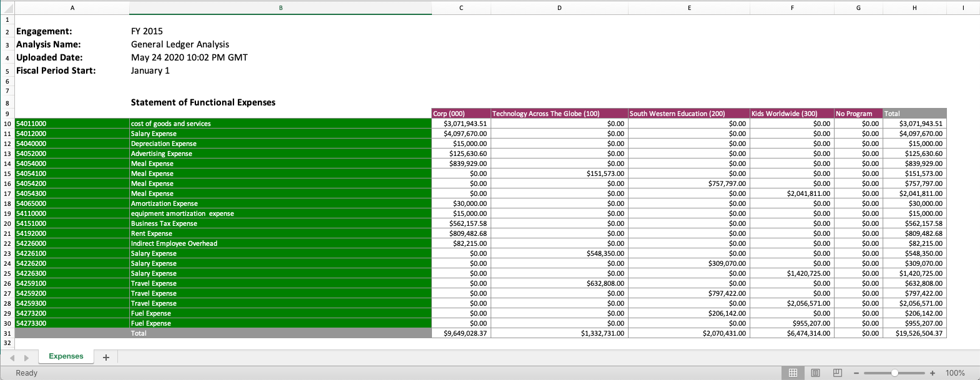Adjust the zoom slider handle

click(x=894, y=373)
